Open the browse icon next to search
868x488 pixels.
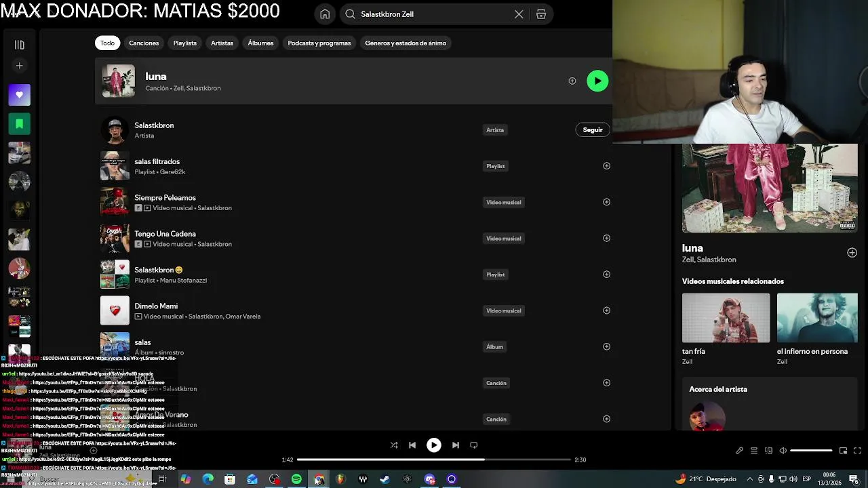coord(541,14)
